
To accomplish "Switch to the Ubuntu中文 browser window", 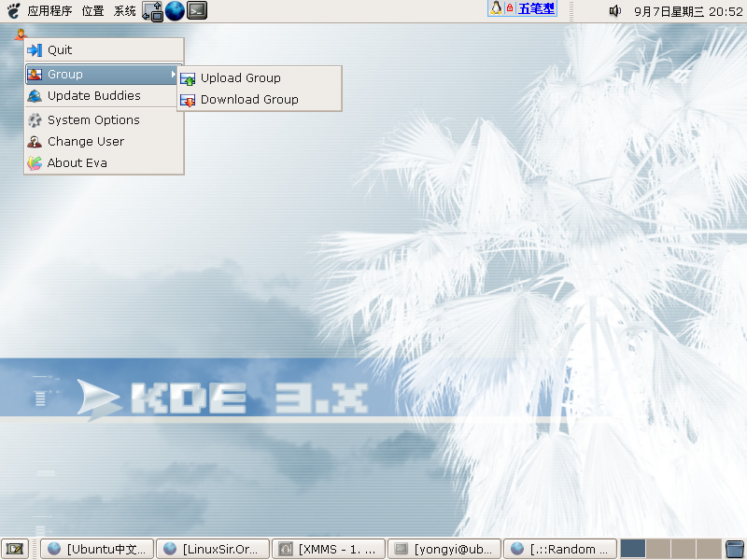I will [97, 549].
